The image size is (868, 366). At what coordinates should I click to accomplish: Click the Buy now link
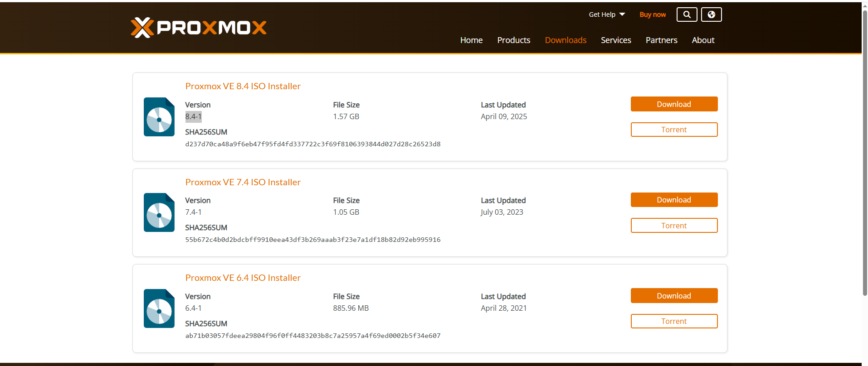click(653, 14)
